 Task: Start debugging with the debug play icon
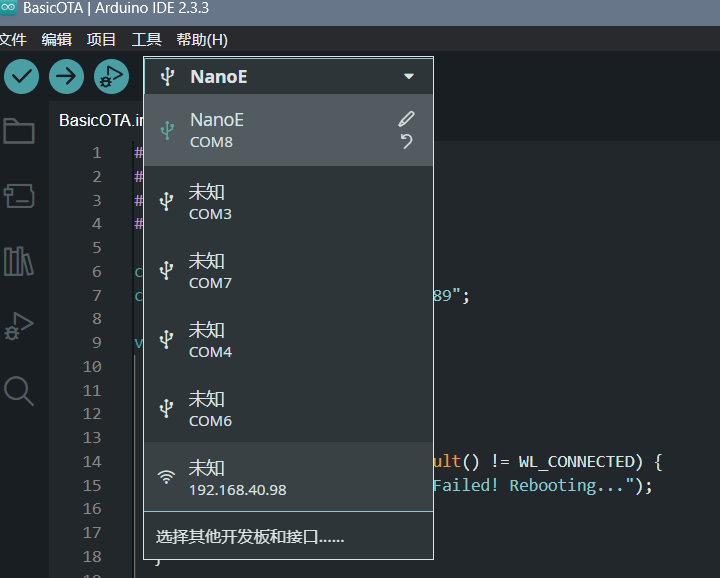[111, 76]
